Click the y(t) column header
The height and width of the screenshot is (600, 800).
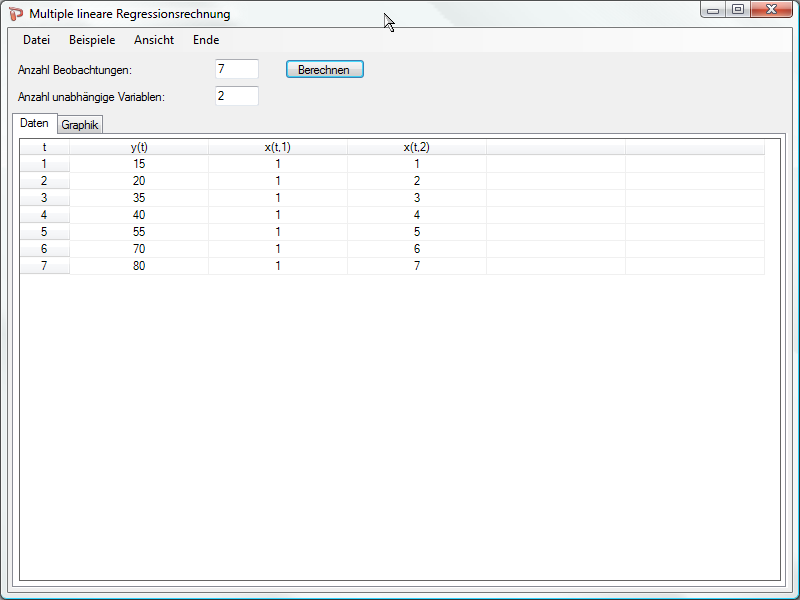click(139, 147)
